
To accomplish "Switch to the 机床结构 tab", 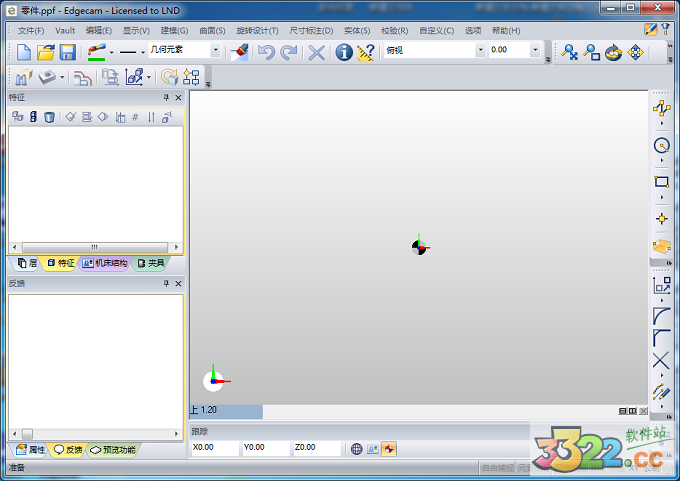I will 105,263.
